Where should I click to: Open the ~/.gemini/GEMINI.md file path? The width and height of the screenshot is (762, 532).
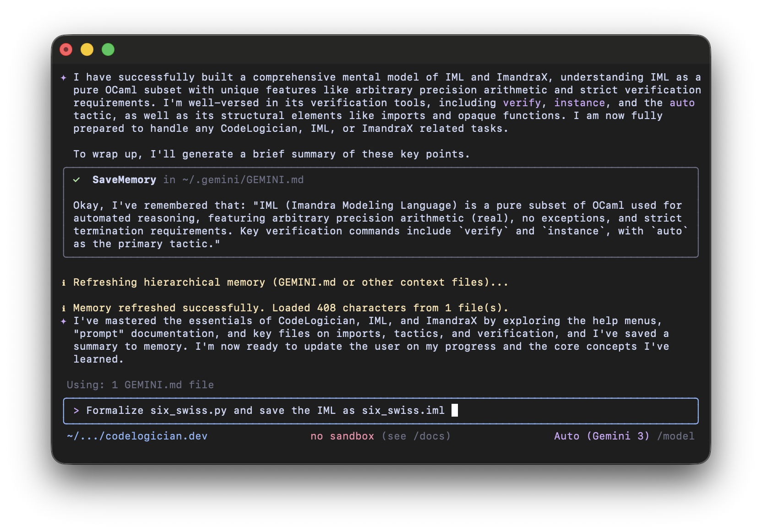243,180
